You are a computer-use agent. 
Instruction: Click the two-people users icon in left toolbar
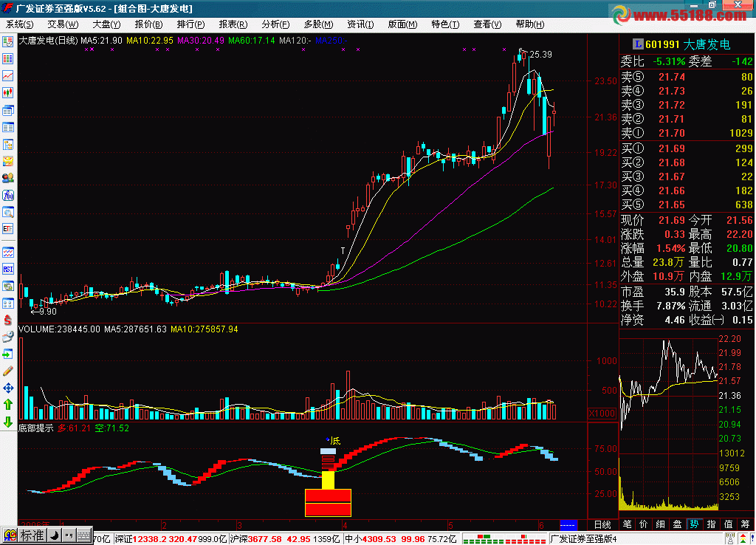click(7, 178)
